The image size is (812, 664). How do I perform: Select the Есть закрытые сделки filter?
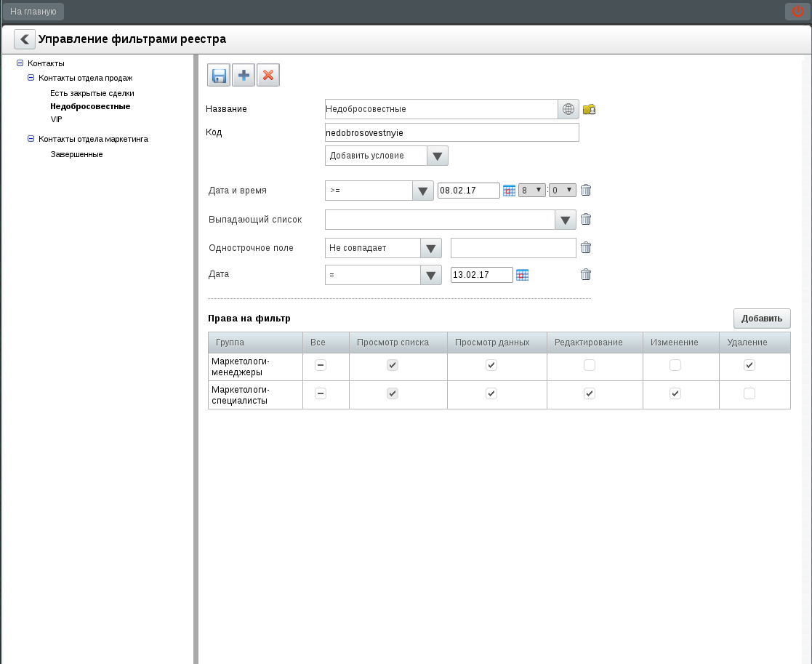(92, 93)
